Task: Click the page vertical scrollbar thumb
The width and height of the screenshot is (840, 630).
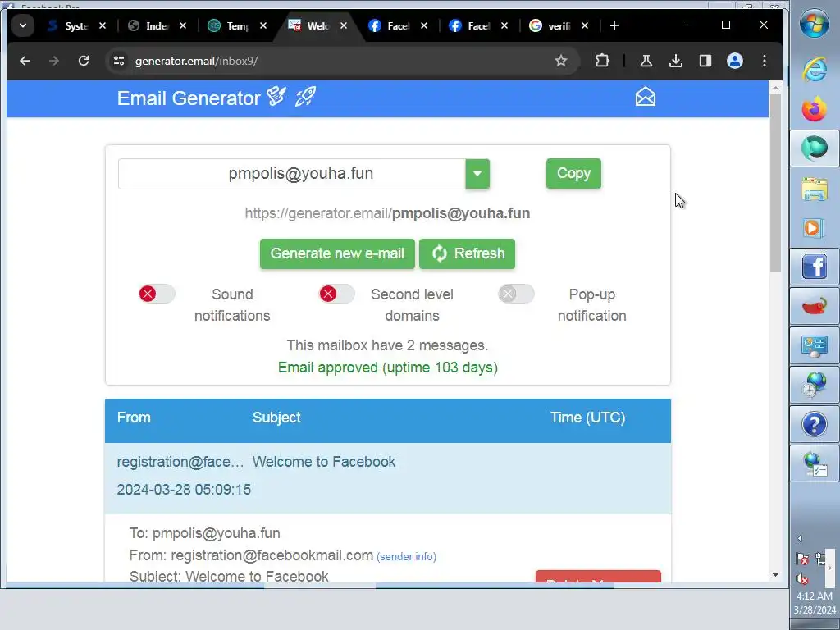Action: (775, 183)
